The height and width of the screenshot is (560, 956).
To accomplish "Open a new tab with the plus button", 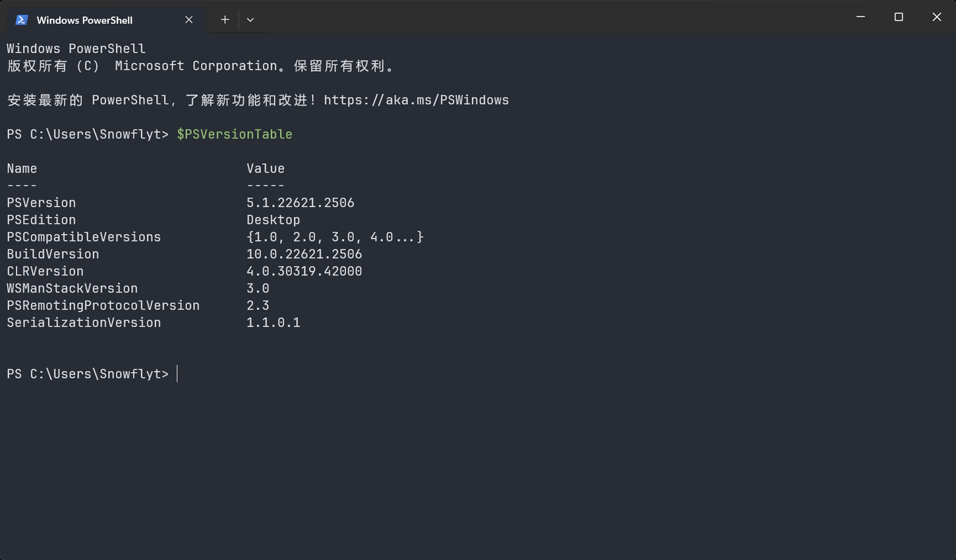I will click(x=224, y=20).
